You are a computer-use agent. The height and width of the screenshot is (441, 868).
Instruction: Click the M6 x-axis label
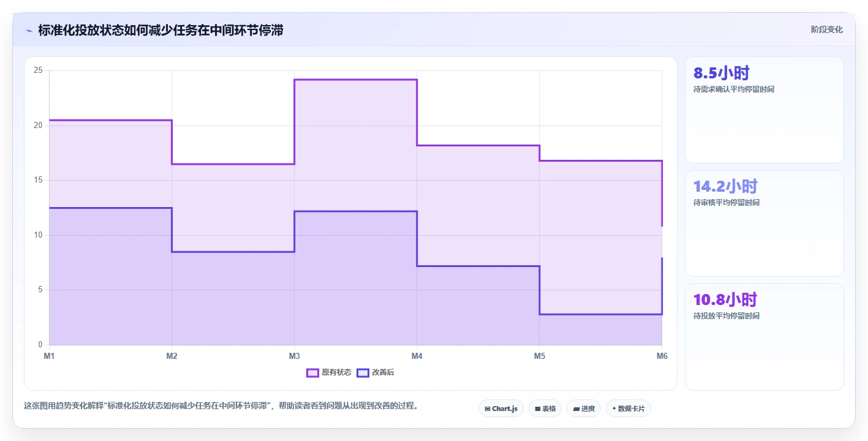point(662,356)
